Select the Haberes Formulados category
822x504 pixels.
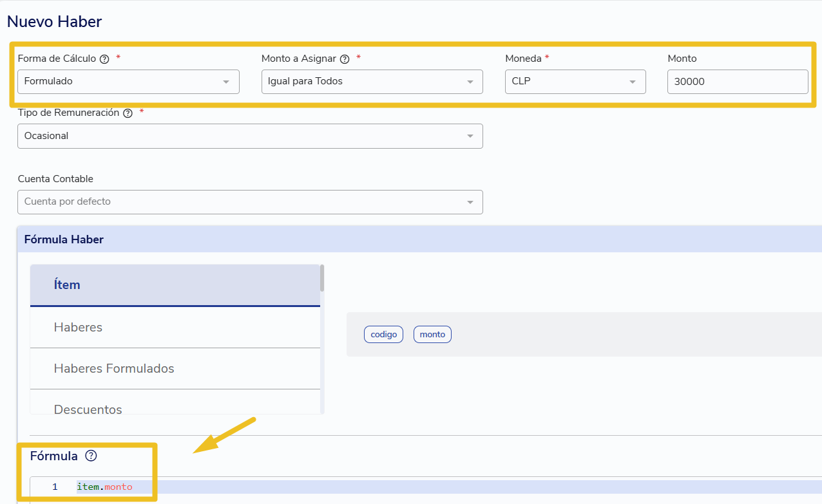(x=175, y=369)
